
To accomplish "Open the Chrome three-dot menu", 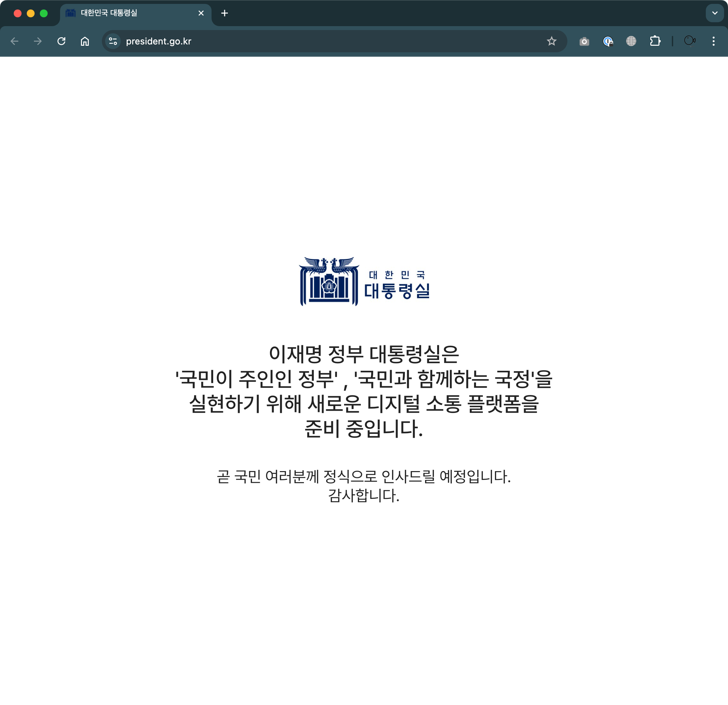I will tap(713, 41).
